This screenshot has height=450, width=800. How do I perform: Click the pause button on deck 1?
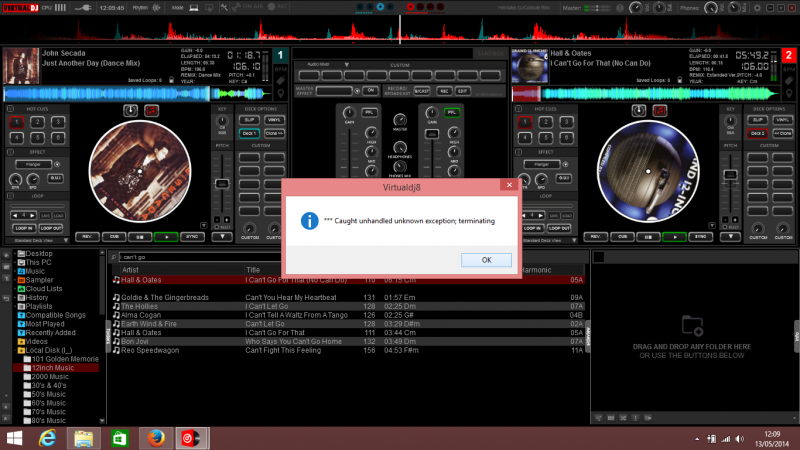[139, 237]
